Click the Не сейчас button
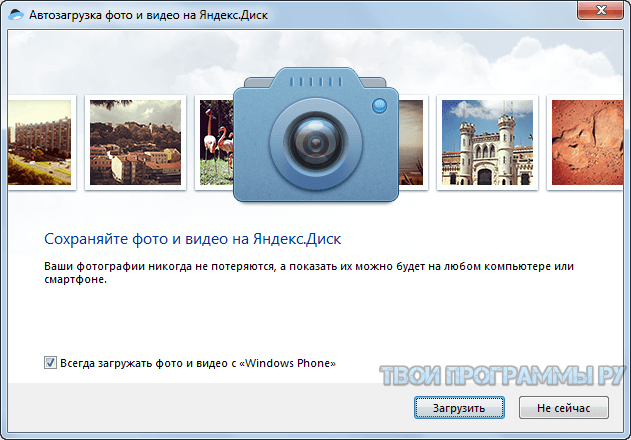 [x=563, y=408]
